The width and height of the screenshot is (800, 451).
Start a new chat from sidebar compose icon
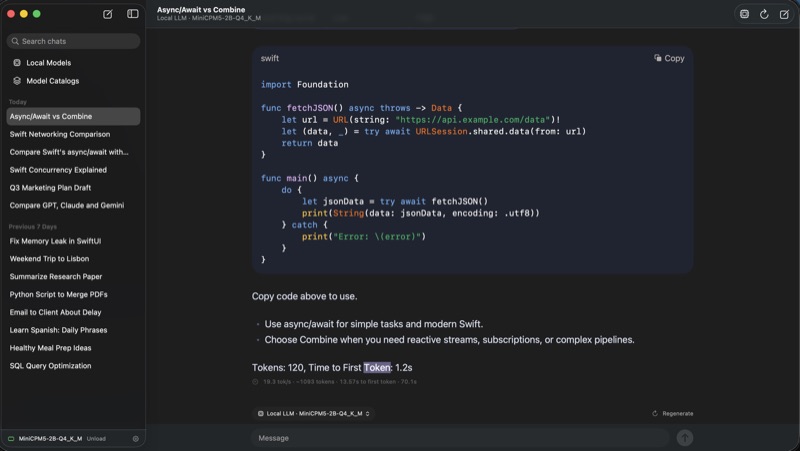pos(108,14)
